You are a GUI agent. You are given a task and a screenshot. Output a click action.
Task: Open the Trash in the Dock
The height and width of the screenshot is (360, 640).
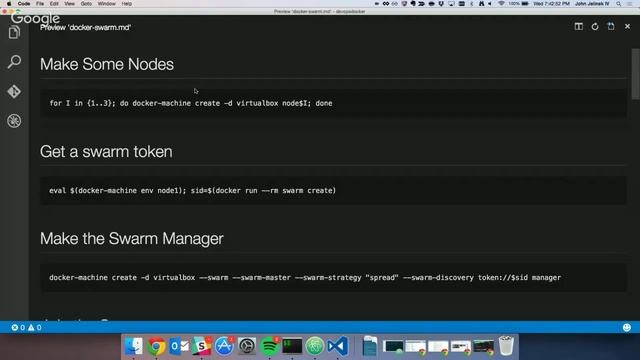[x=506, y=346]
